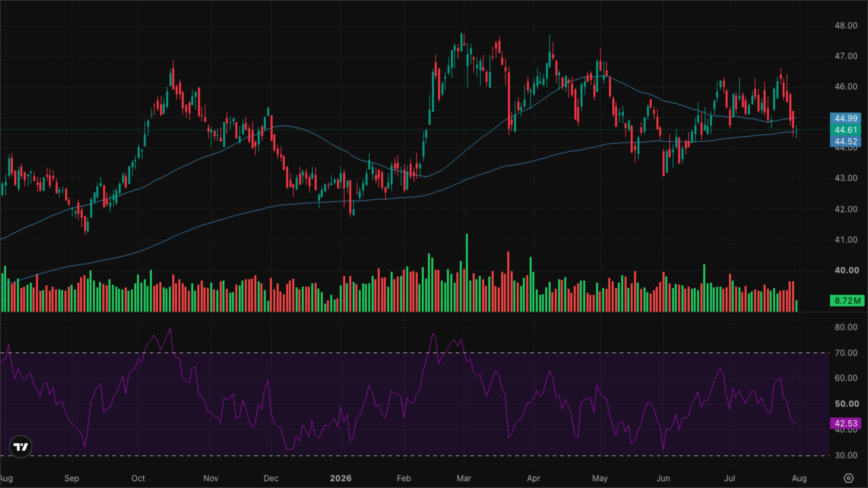The image size is (868, 488).
Task: Click the RSI 30.00 oversold dashed line
Action: point(414,455)
